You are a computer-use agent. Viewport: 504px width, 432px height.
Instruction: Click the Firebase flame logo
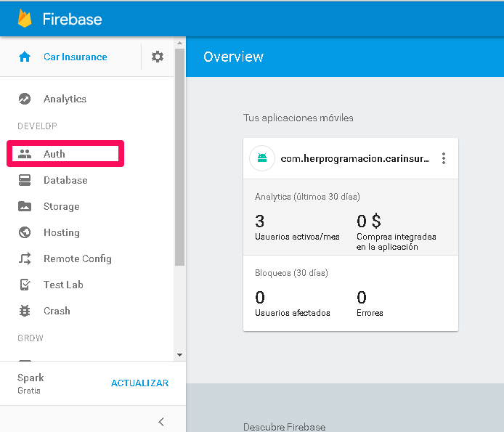tap(25, 18)
